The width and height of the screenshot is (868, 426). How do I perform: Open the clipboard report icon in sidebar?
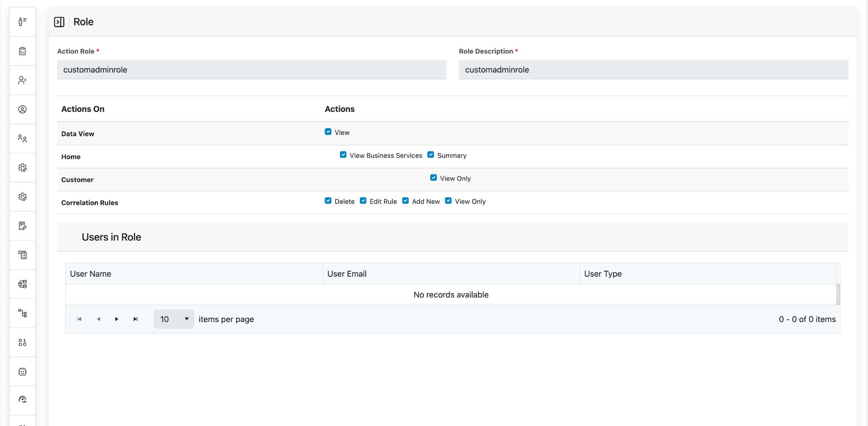[x=22, y=51]
